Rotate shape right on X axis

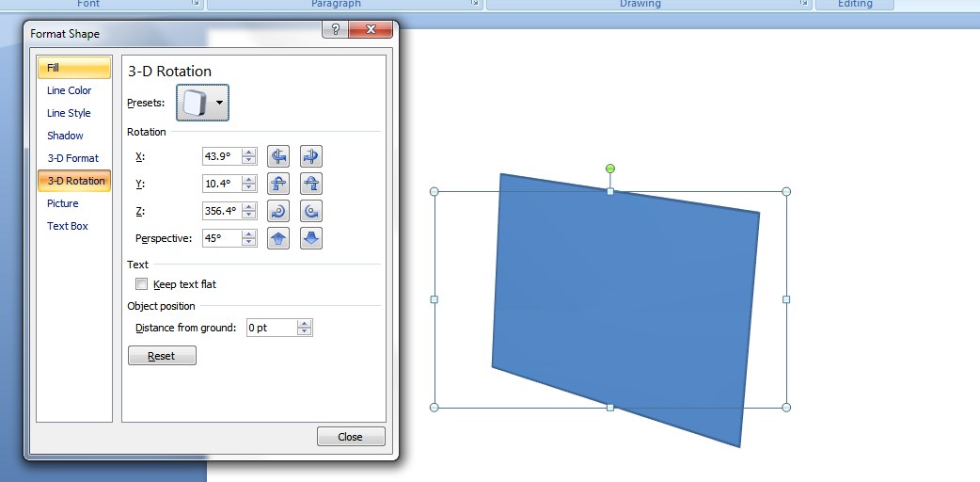point(311,156)
